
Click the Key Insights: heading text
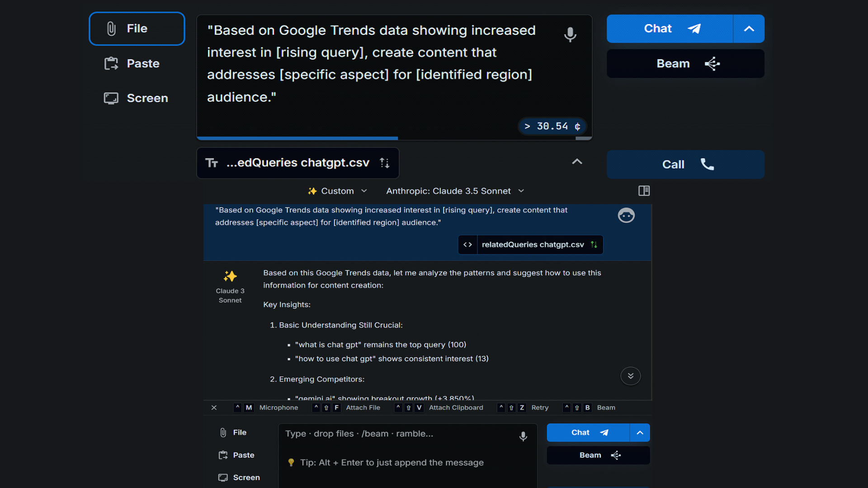[287, 305]
